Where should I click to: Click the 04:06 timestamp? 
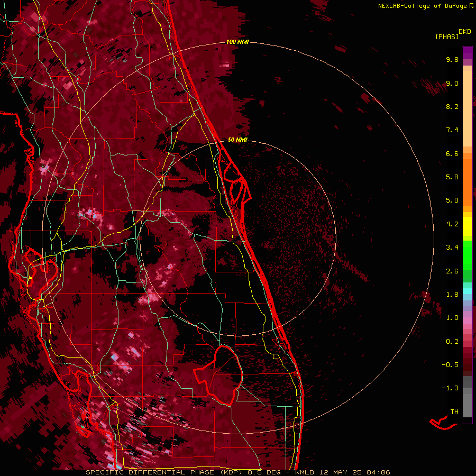(x=378, y=472)
